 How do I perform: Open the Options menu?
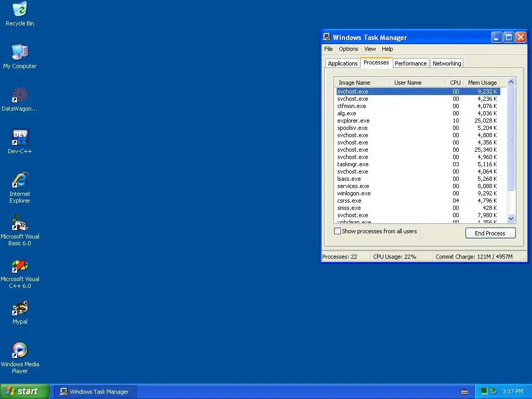tap(349, 49)
